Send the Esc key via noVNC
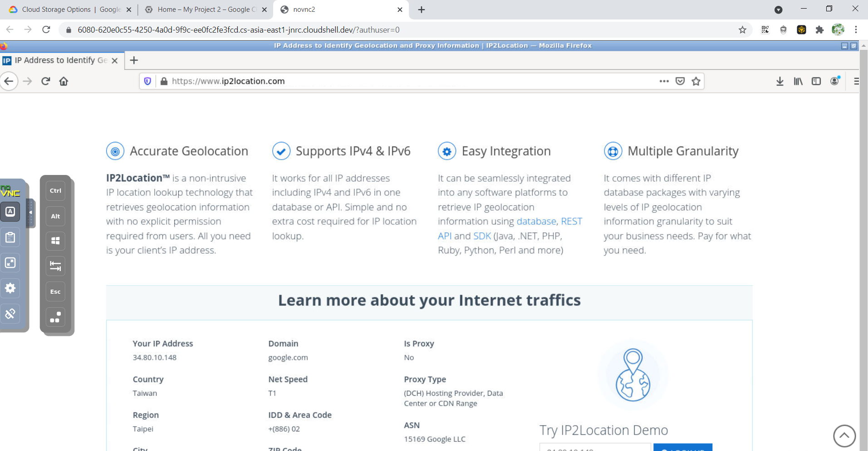 tap(55, 291)
